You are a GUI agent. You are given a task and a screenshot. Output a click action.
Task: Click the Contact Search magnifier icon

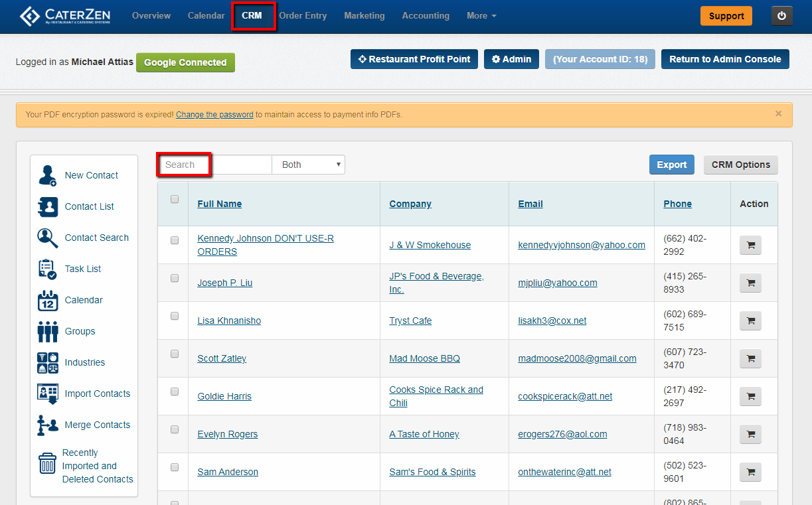click(x=48, y=238)
